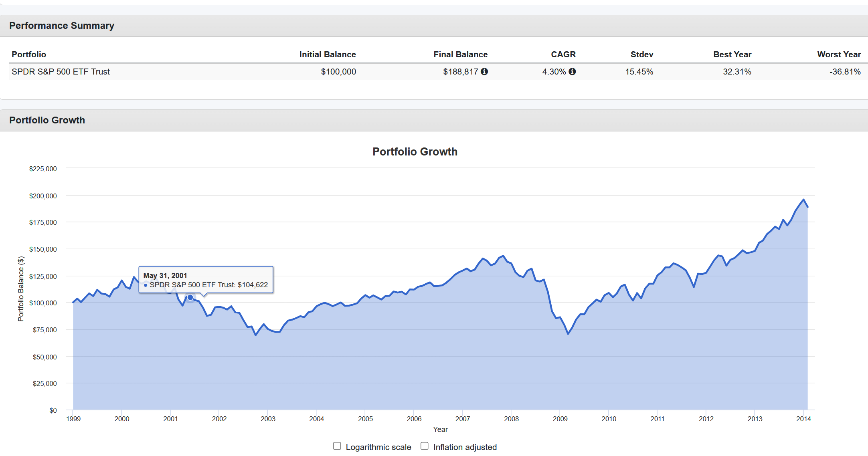
Task: Click the Best Year column header
Action: coord(732,54)
